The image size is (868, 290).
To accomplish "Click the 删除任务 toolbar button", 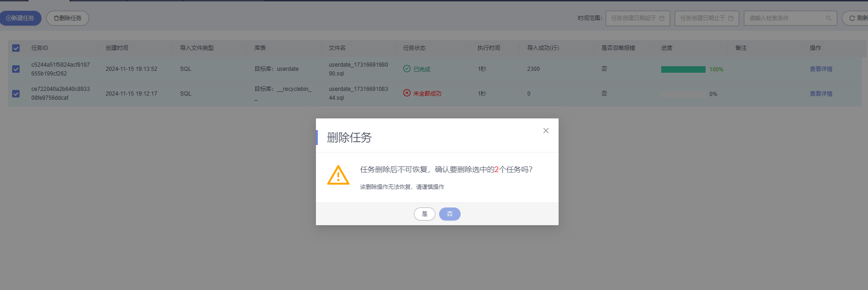I will click(x=68, y=18).
